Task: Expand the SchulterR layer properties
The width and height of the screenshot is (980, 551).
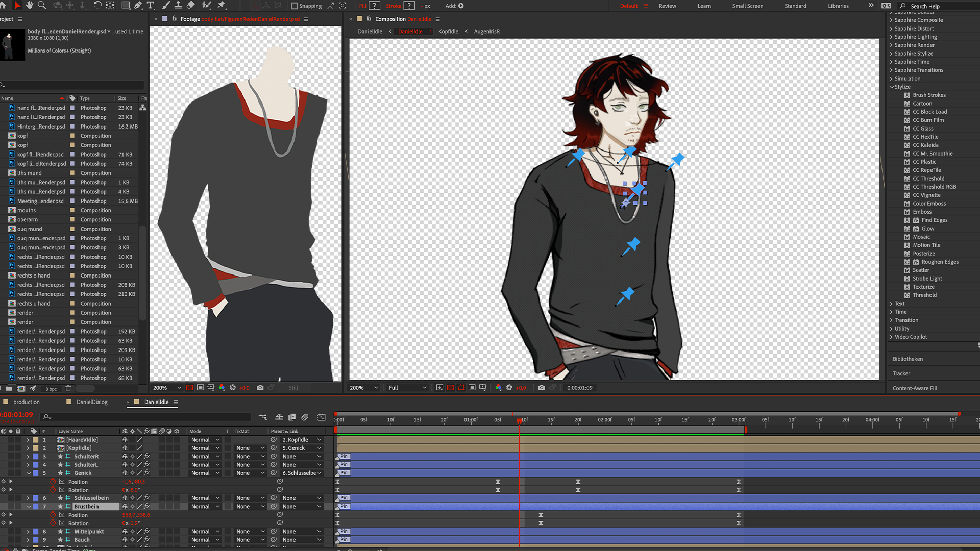Action: coord(28,457)
